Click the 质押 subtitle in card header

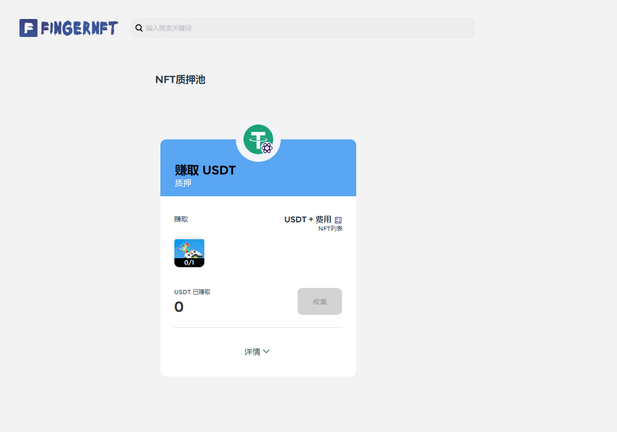183,183
